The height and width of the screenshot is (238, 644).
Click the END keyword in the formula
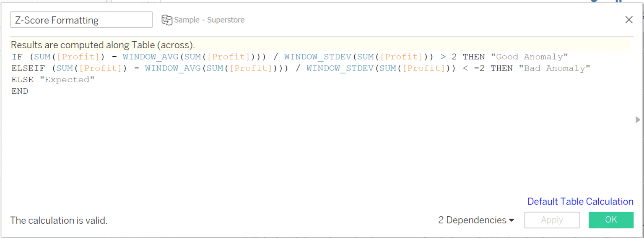(x=20, y=91)
